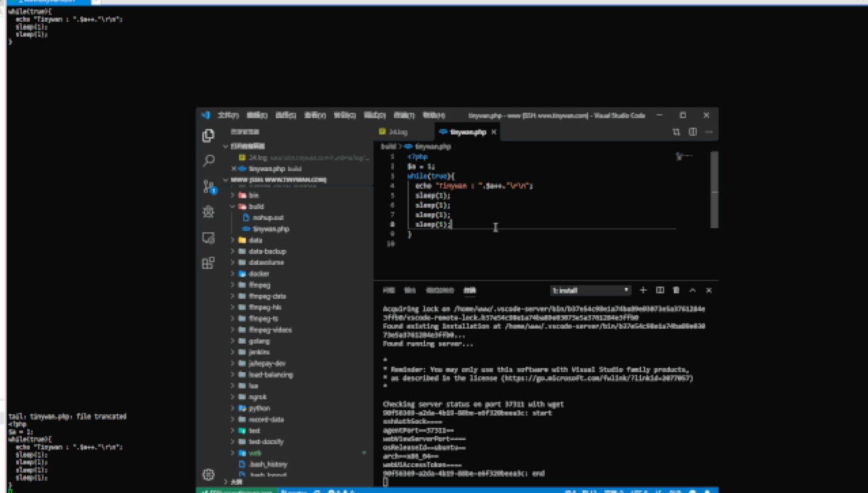Split the editor to the right
Image resolution: width=868 pixels, height=493 pixels.
(x=693, y=132)
